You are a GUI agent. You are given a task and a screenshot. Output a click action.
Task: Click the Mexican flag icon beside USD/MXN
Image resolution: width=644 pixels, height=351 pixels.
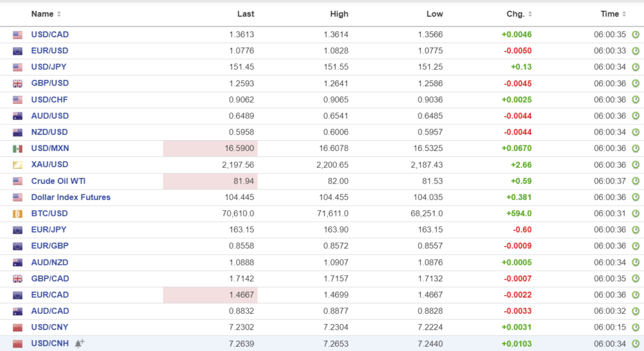18,148
